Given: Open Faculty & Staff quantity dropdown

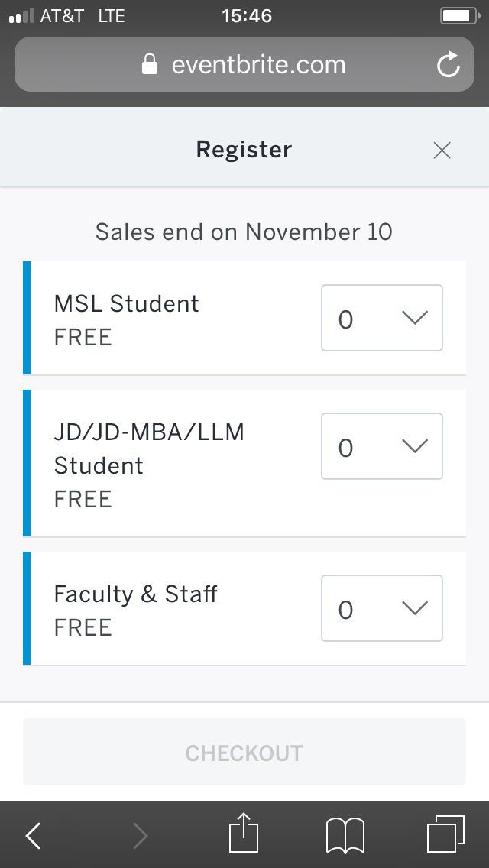Looking at the screenshot, I should [381, 608].
